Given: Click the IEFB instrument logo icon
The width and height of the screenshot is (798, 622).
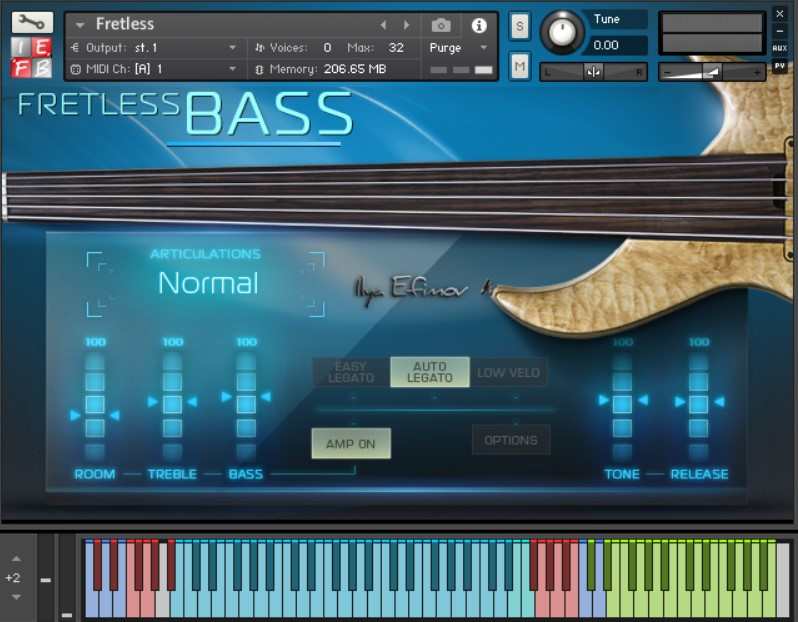Looking at the screenshot, I should tap(32, 58).
